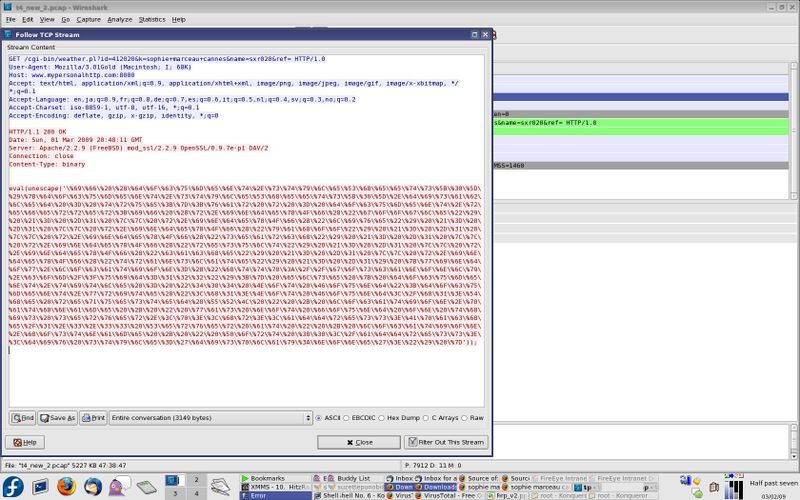Maximize the main Wireshark window

click(x=782, y=7)
